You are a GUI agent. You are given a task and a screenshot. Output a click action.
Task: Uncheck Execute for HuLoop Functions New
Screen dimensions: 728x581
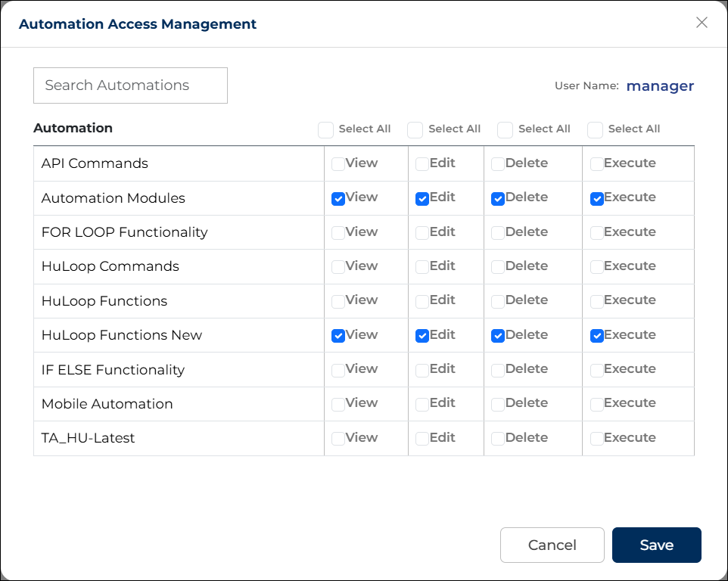click(597, 336)
